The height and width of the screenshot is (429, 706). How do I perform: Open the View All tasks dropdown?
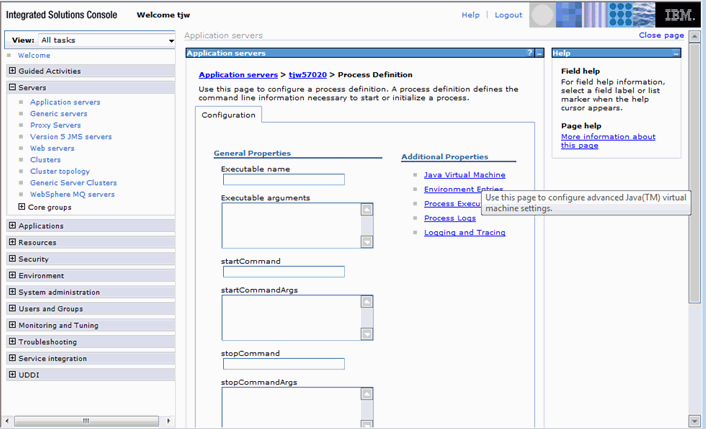tap(107, 40)
